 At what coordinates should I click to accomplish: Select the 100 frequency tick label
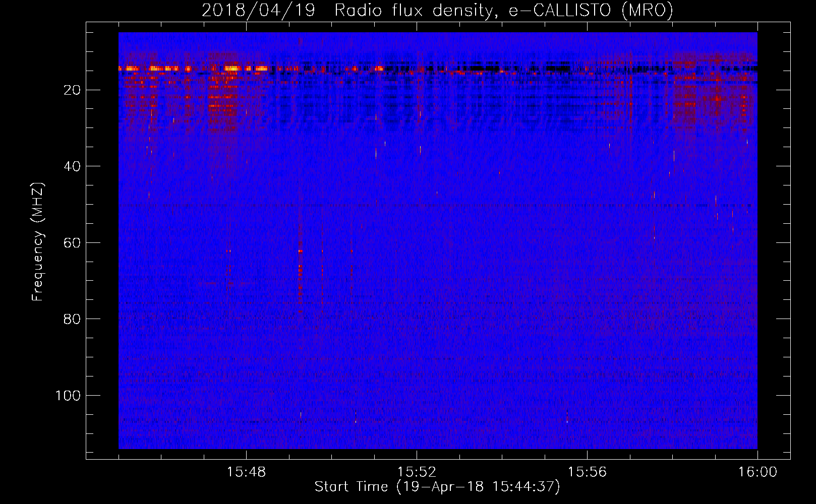point(68,396)
